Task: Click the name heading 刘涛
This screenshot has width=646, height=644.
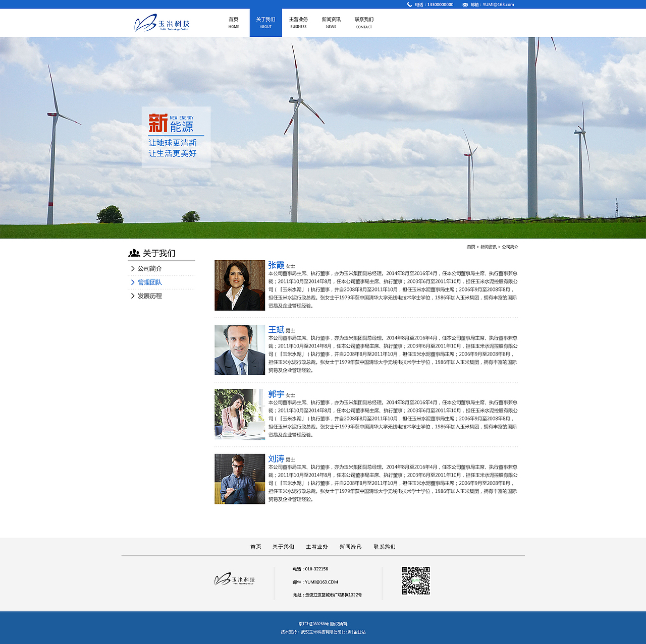Action: [x=276, y=459]
